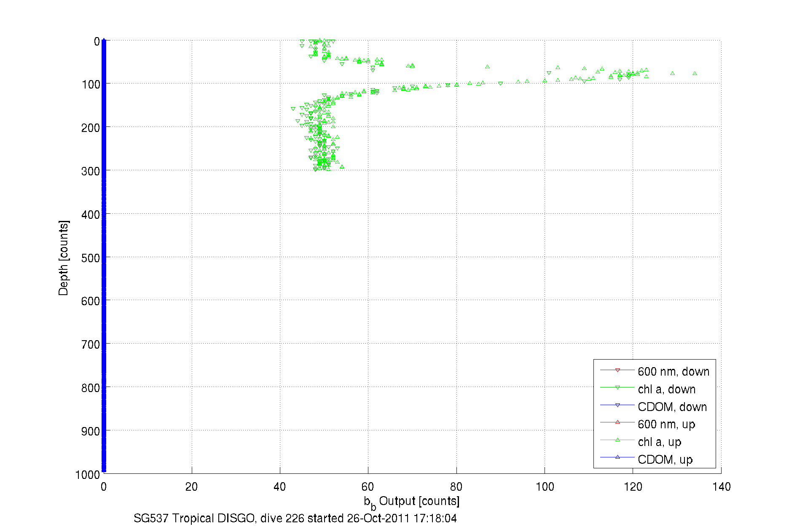Click the x-axis tick label 60
The height and width of the screenshot is (532, 797).
point(368,487)
